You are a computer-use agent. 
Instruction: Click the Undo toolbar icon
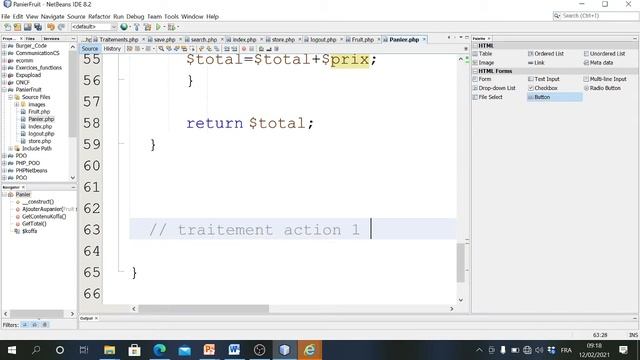(x=51, y=27)
